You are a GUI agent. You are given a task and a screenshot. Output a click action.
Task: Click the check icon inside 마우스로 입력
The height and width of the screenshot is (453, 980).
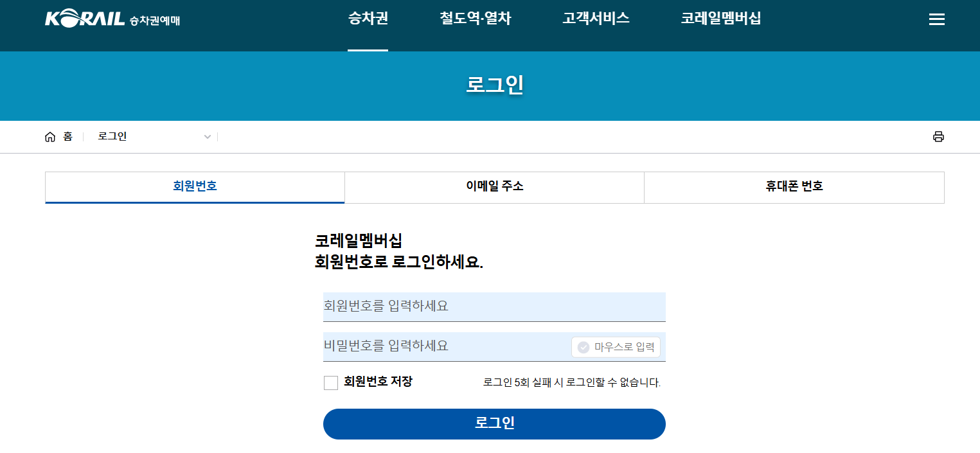point(584,347)
